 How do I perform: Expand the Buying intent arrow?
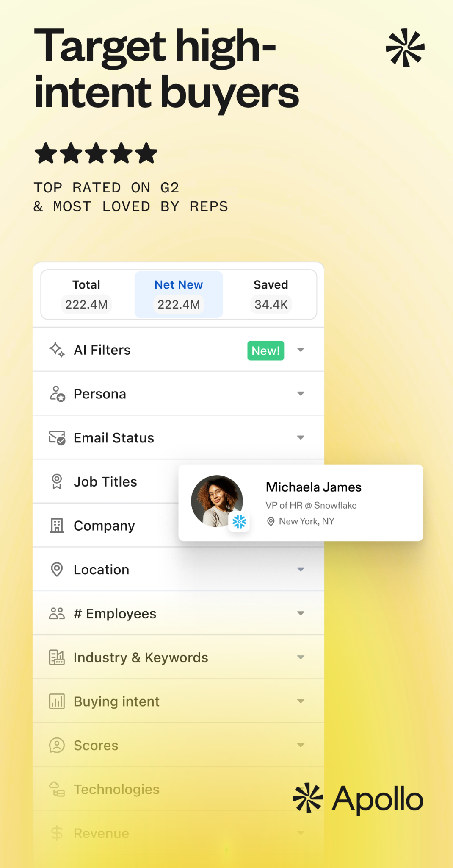click(301, 701)
